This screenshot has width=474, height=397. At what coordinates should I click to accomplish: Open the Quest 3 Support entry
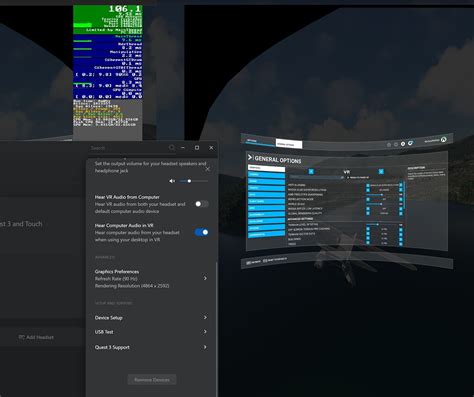click(151, 347)
